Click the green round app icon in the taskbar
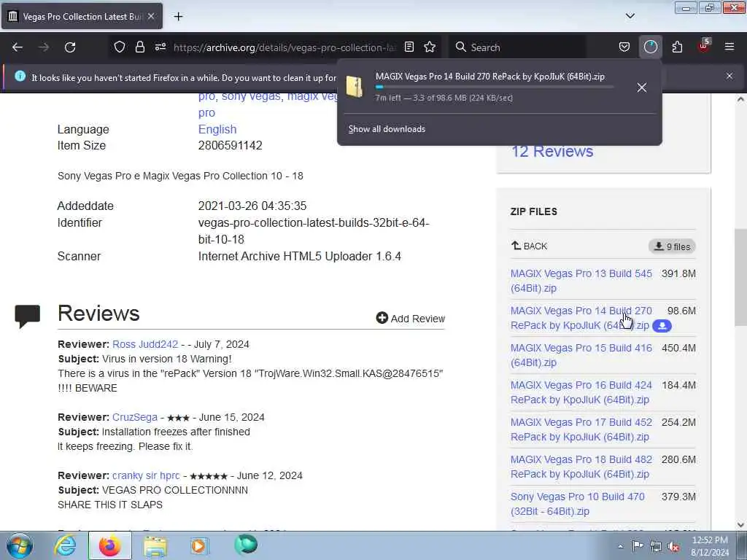This screenshot has height=560, width=747. [x=246, y=545]
